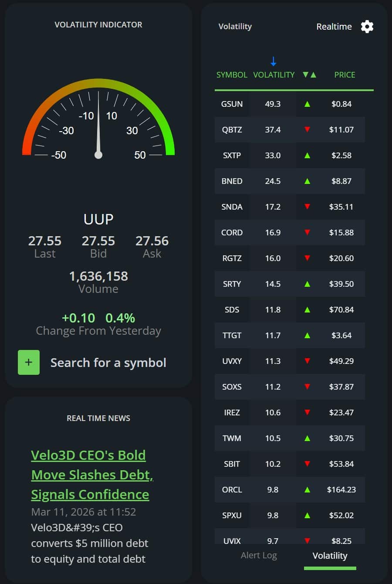The height and width of the screenshot is (584, 392).
Task: Click the red triangle indicator for UVXY
Action: 307,361
